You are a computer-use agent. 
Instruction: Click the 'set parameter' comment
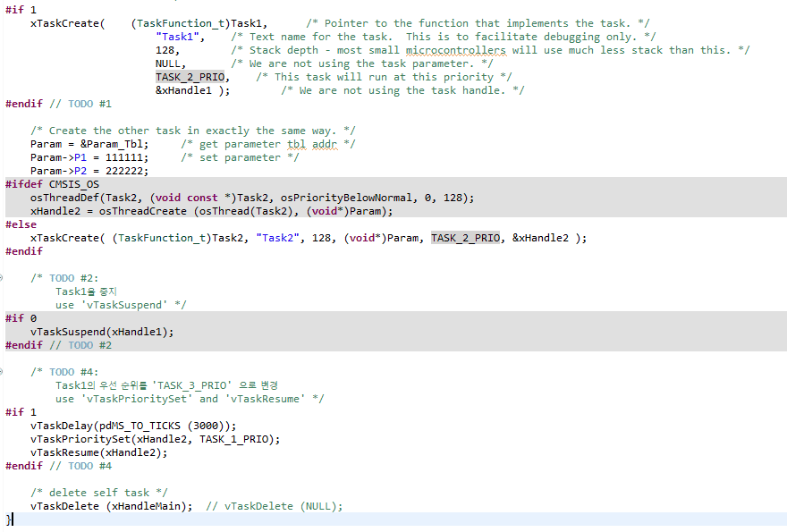pyautogui.click(x=240, y=157)
